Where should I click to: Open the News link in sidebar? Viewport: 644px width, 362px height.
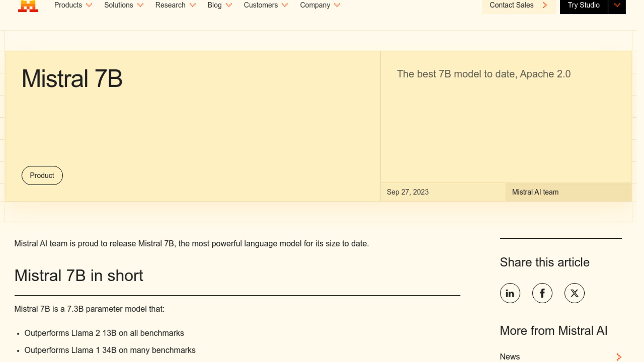point(509,357)
